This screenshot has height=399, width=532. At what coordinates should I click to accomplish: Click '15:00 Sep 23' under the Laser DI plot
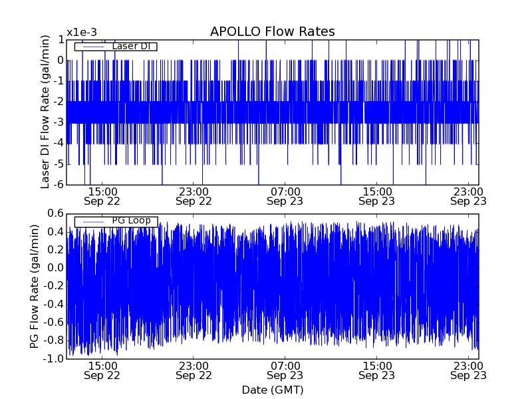376,196
